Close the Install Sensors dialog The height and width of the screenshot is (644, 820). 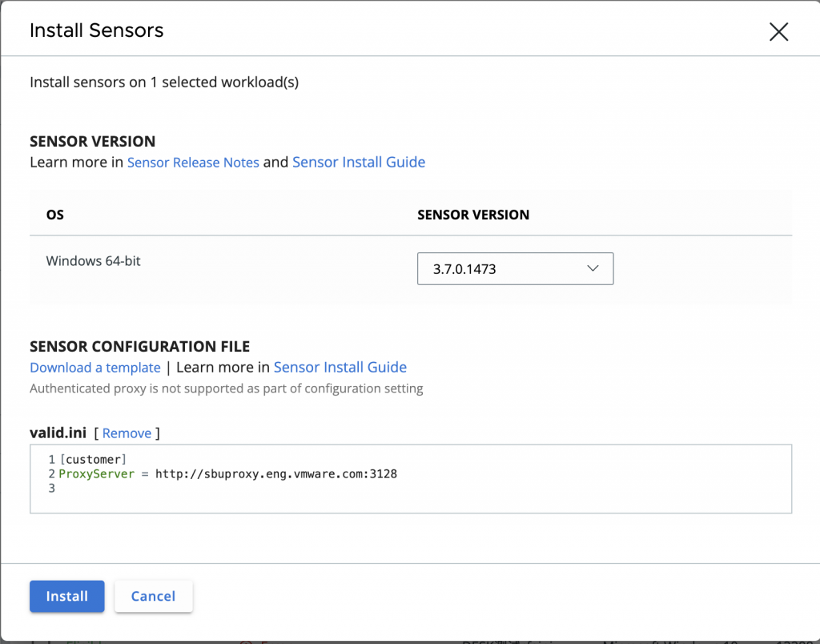click(778, 32)
